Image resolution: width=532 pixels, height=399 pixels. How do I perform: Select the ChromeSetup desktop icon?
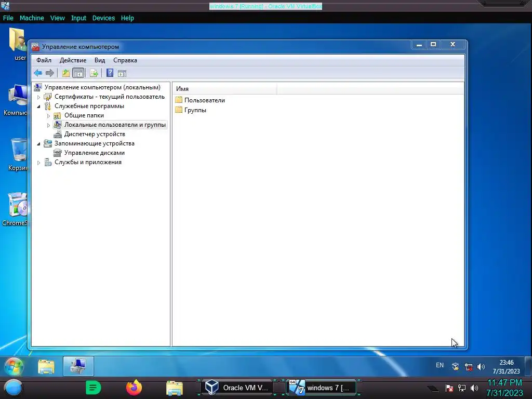pos(15,209)
